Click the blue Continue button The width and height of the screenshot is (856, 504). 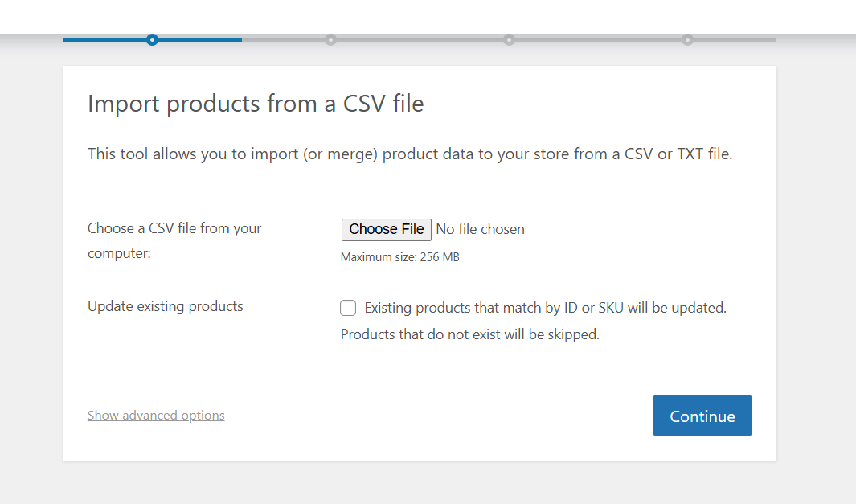coord(702,416)
